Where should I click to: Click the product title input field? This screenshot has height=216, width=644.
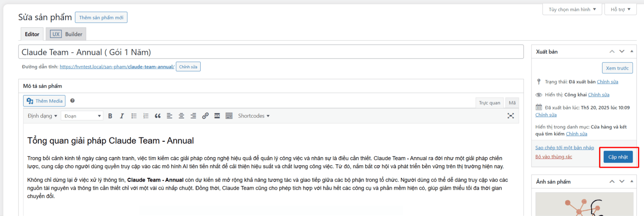pos(271,52)
